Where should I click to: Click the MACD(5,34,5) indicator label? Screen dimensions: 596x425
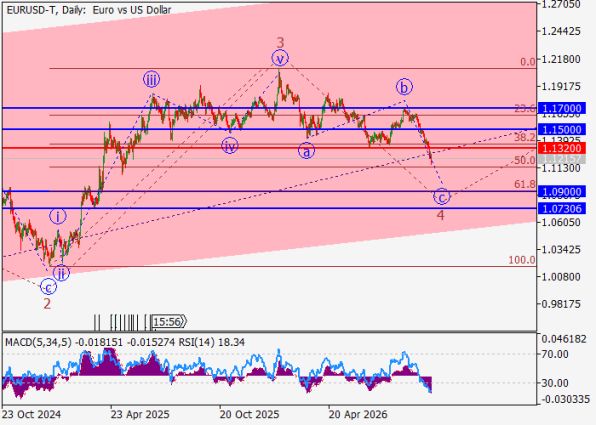tap(38, 343)
